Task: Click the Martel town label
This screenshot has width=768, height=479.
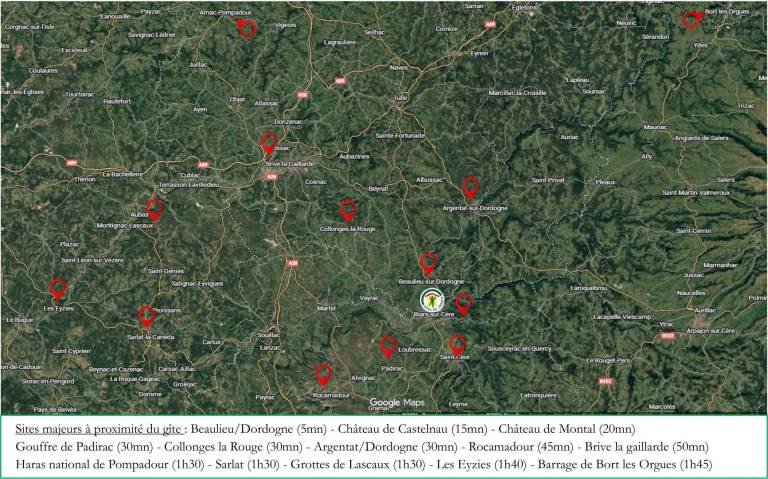Action: [x=327, y=308]
